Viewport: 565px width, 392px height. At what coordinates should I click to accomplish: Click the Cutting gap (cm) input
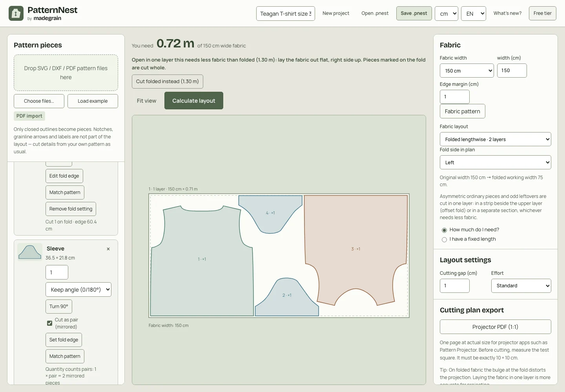pos(455,286)
